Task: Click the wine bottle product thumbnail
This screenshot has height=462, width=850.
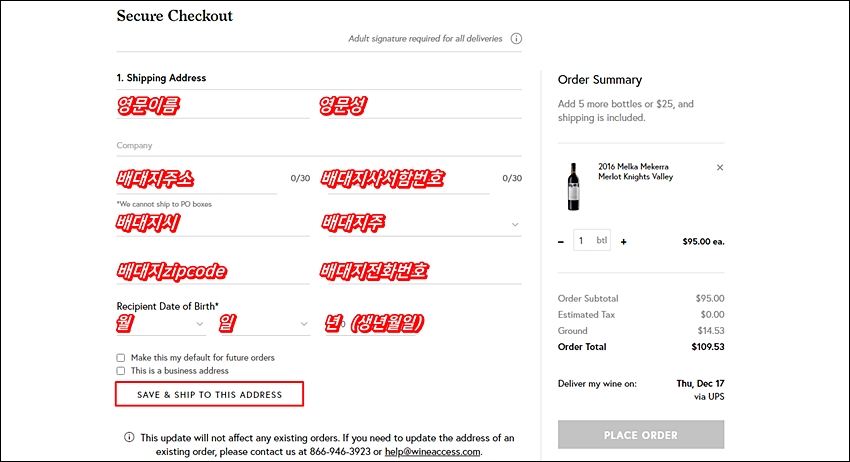Action: tap(574, 187)
